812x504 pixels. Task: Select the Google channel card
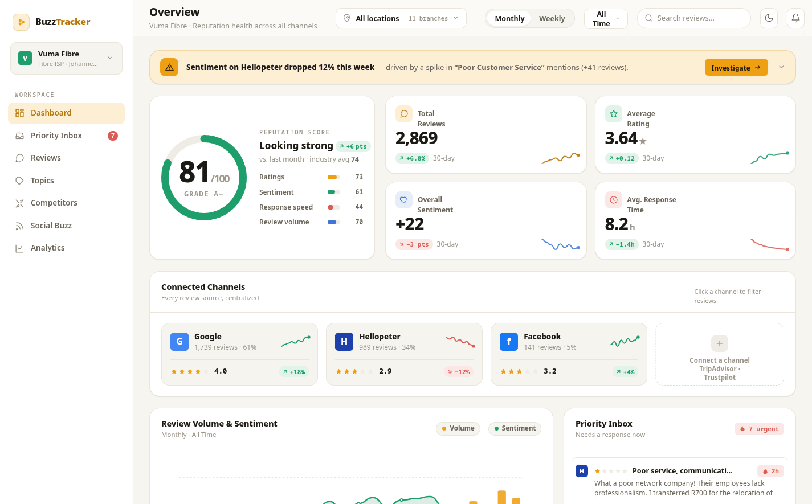[239, 354]
